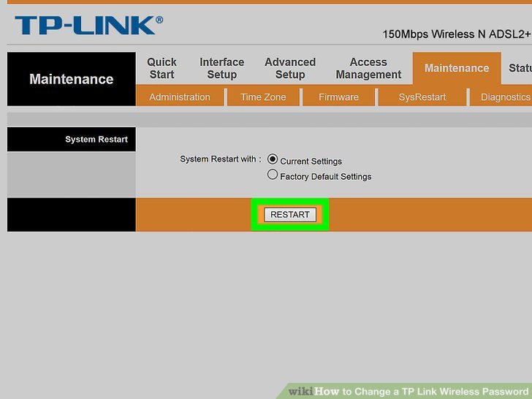Go to the Firmware submenu
The width and height of the screenshot is (532, 399).
(338, 97)
